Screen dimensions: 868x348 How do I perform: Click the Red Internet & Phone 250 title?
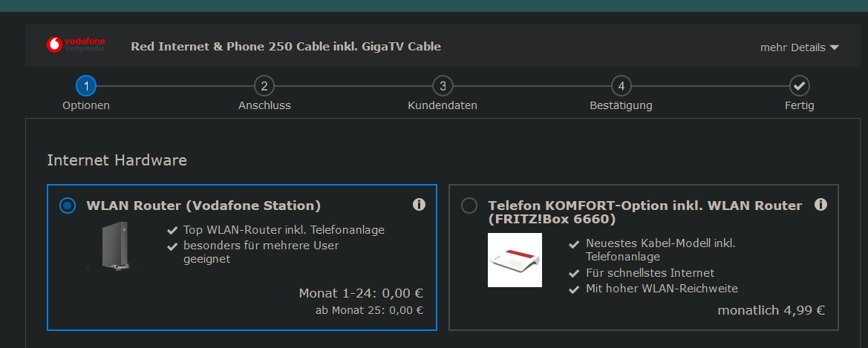(x=286, y=47)
